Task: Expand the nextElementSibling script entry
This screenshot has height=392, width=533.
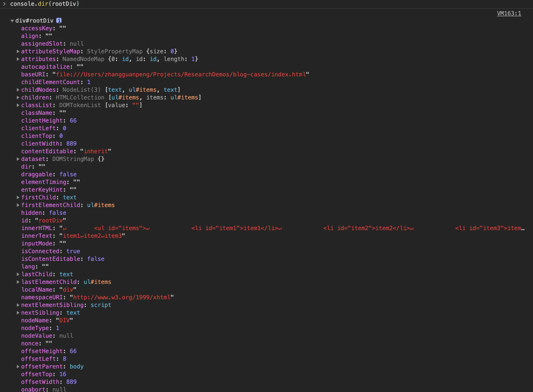Action: click(18, 305)
